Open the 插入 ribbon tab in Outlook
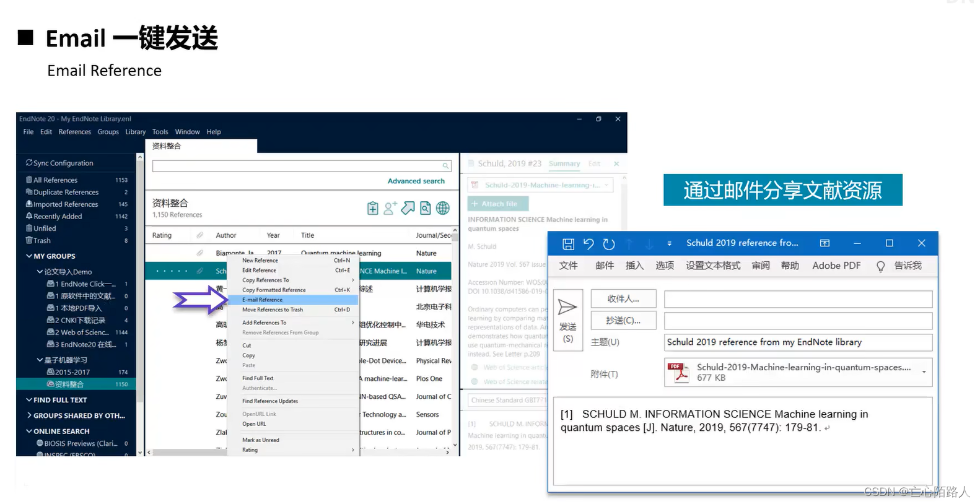The image size is (980, 504). click(634, 266)
